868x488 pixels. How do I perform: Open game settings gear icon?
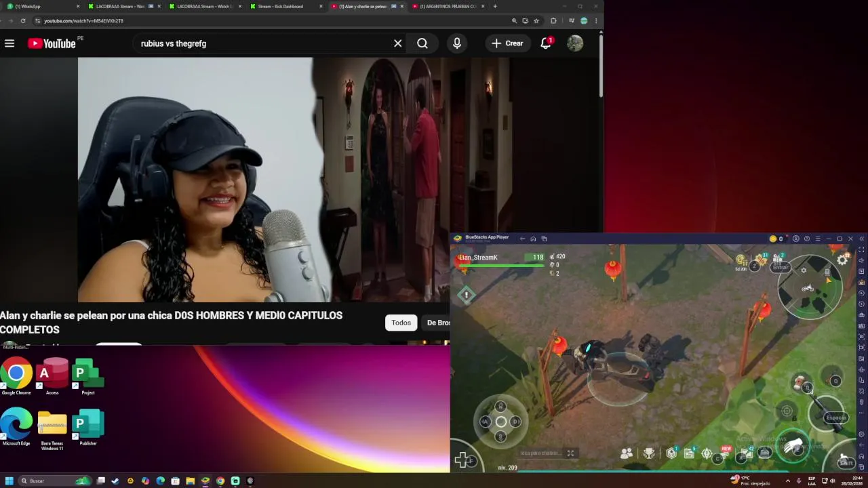point(842,260)
